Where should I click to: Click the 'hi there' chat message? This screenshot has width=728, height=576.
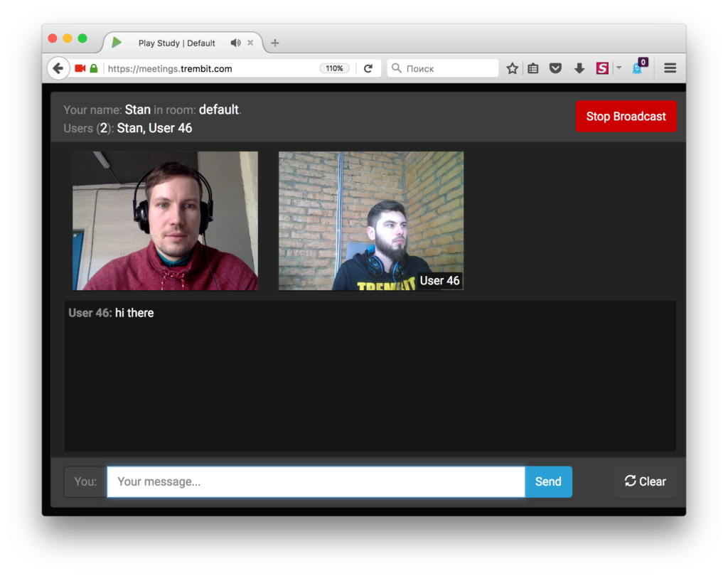(x=134, y=313)
